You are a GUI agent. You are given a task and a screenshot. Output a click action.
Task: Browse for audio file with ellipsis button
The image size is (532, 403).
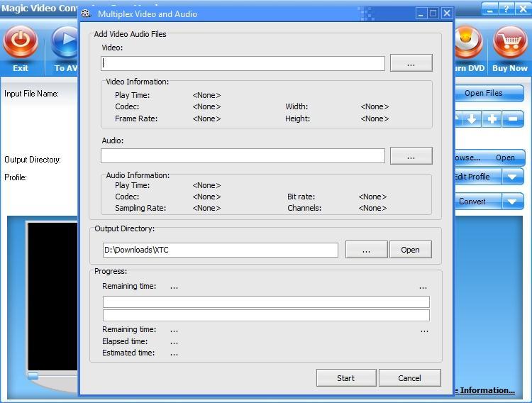411,156
